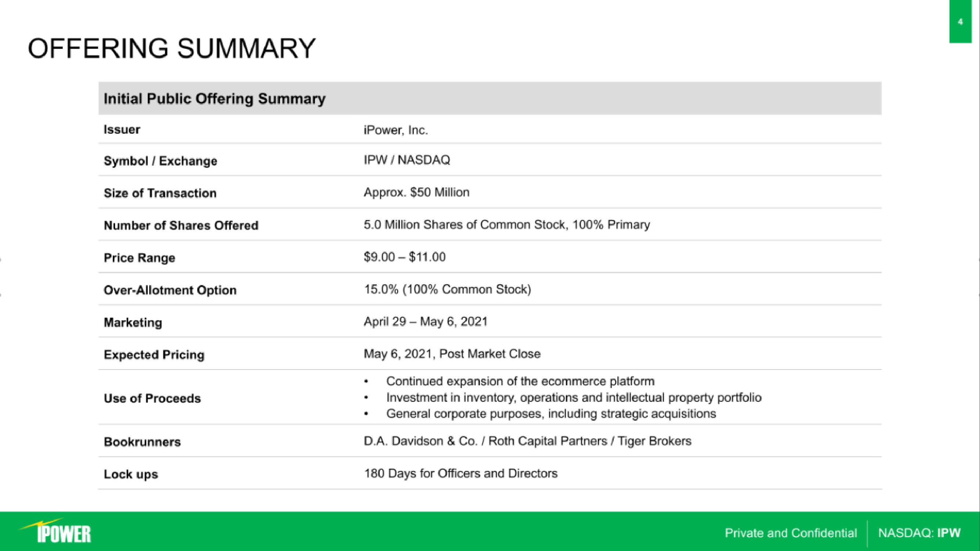Select the 'Price Range' label

pos(139,258)
